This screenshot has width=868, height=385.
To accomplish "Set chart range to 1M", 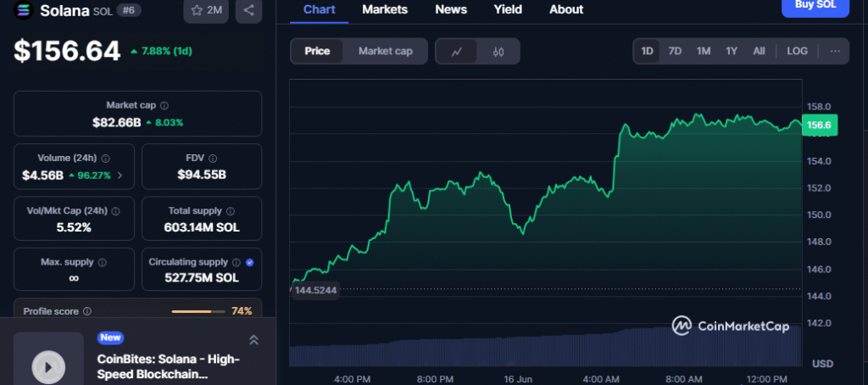I will tap(704, 51).
